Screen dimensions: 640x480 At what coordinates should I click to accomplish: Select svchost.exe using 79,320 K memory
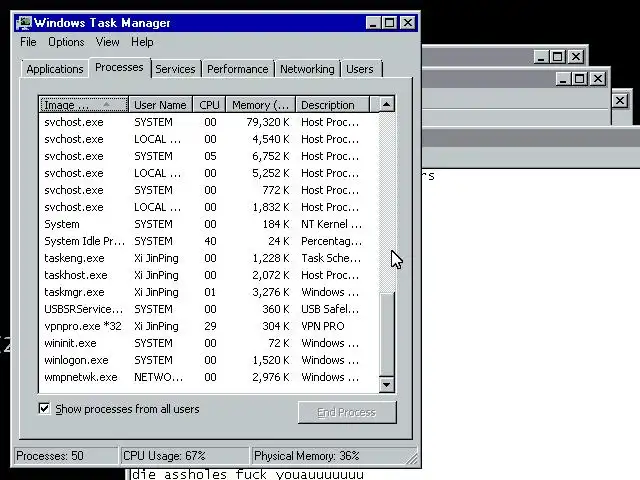[x=209, y=122]
